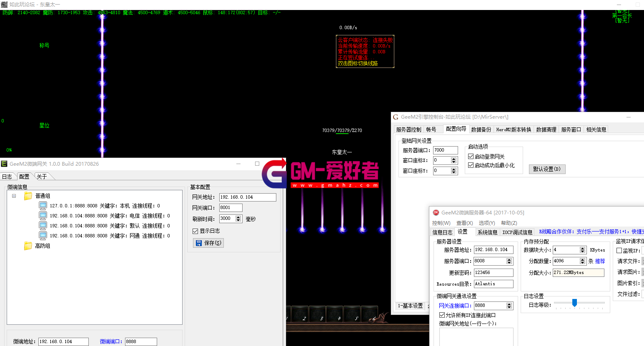The height and width of the screenshot is (346, 644).
Task: Click the 服务器端口 7000 field
Action: 445,150
